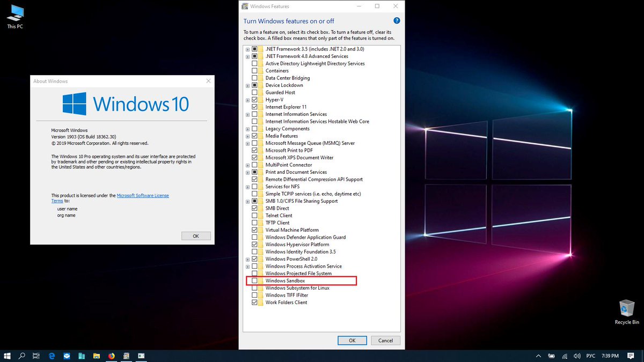
Task: Expand .NET Framework 4.8 Advanced Services
Action: pyautogui.click(x=248, y=56)
